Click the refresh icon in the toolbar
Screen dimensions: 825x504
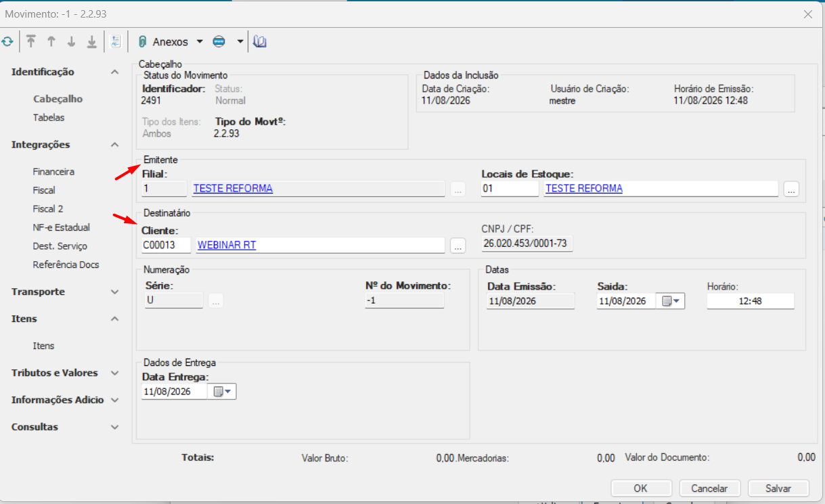tap(7, 41)
